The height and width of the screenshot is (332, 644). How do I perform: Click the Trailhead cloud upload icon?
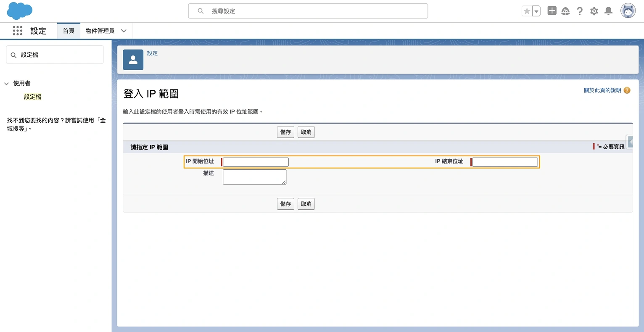pos(565,11)
